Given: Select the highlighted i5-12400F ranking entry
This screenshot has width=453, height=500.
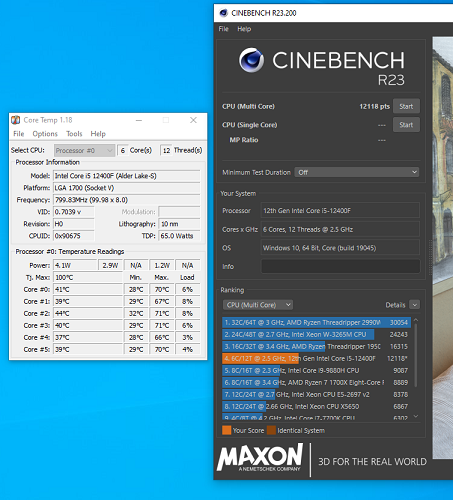Looking at the screenshot, I should 316,358.
